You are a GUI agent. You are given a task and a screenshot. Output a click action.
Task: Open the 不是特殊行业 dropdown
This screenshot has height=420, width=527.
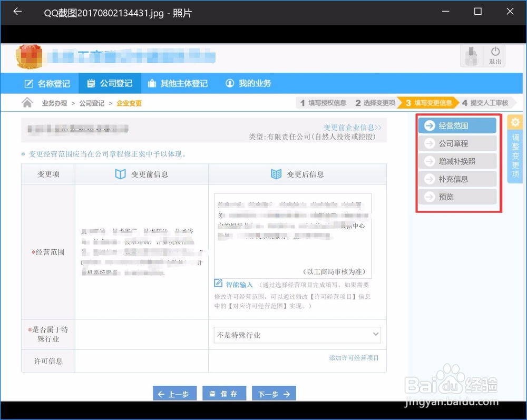point(297,334)
